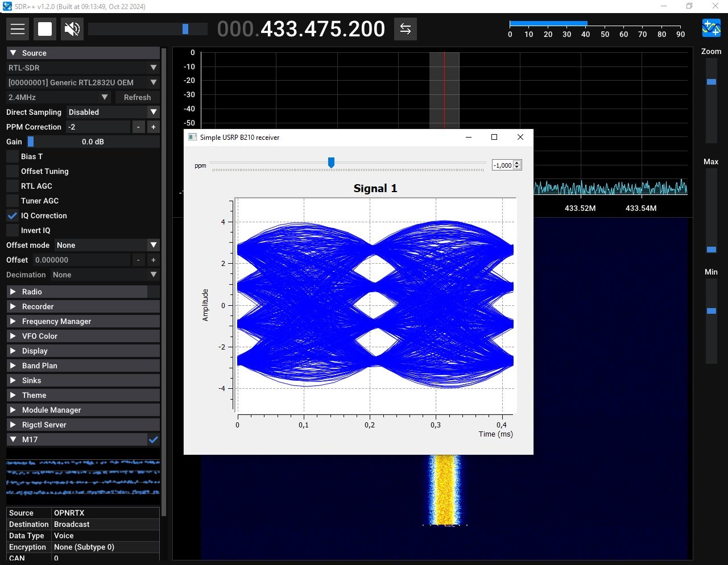Disable the IQ Correction checkbox

[13, 215]
